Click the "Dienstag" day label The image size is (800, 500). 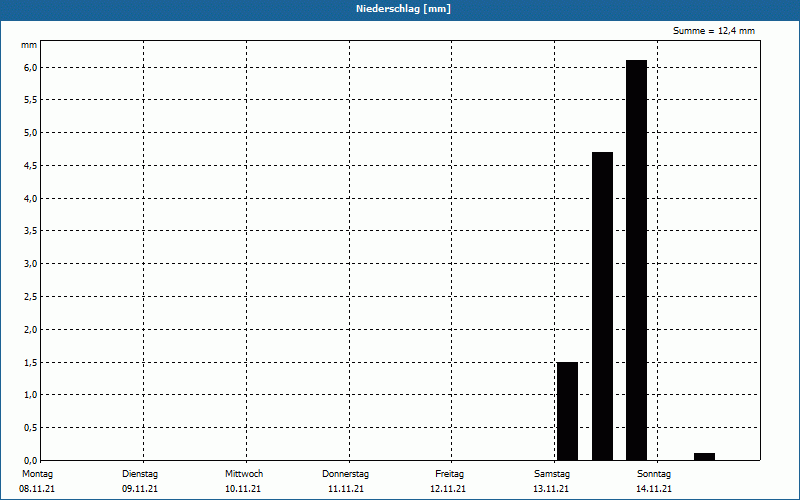point(140,474)
